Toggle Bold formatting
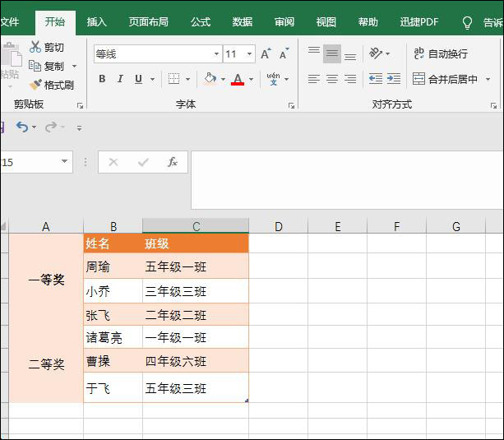Viewport: 504px width, 440px height. [102, 79]
